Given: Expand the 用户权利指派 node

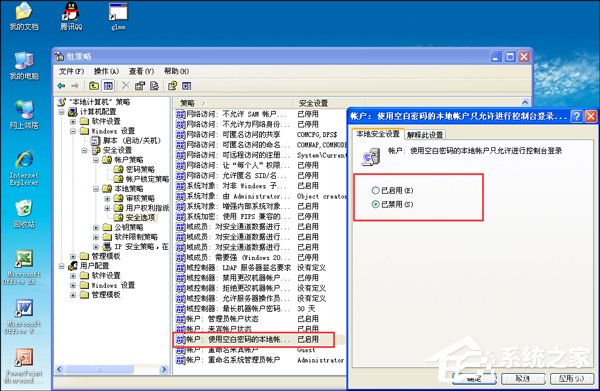Looking at the screenshot, I should [108, 208].
